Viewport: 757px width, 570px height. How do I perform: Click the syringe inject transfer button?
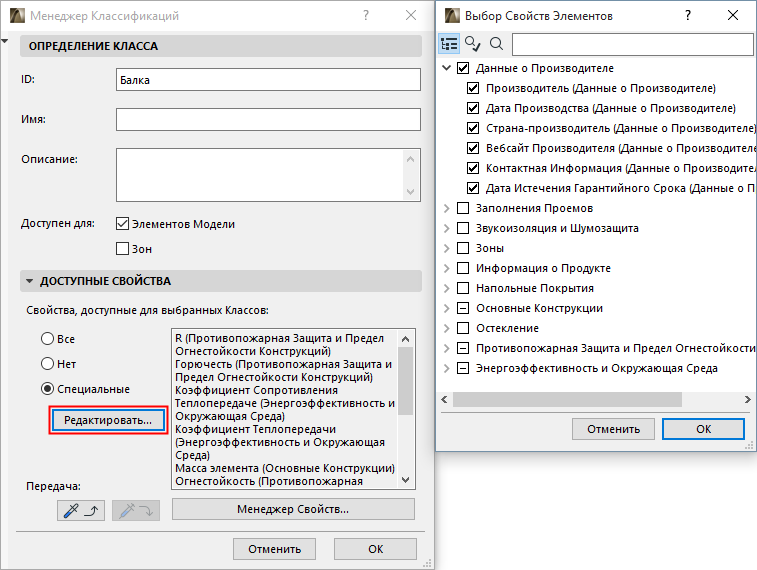point(136,510)
